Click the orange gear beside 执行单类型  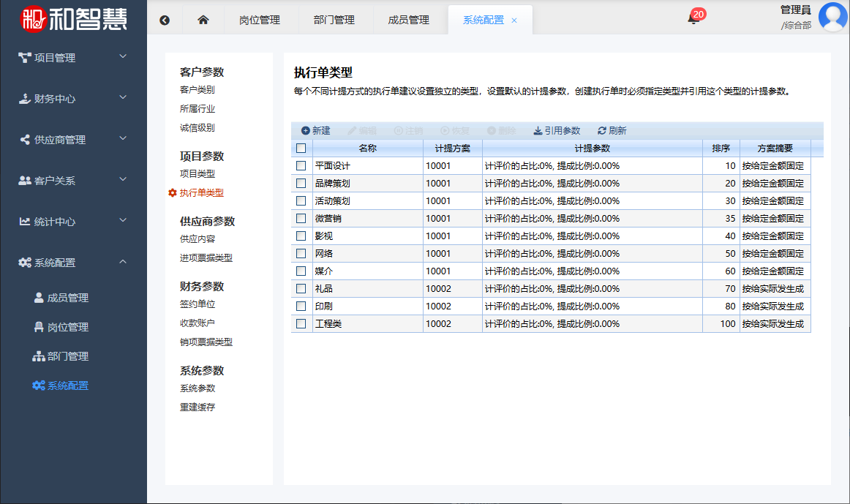coord(173,193)
